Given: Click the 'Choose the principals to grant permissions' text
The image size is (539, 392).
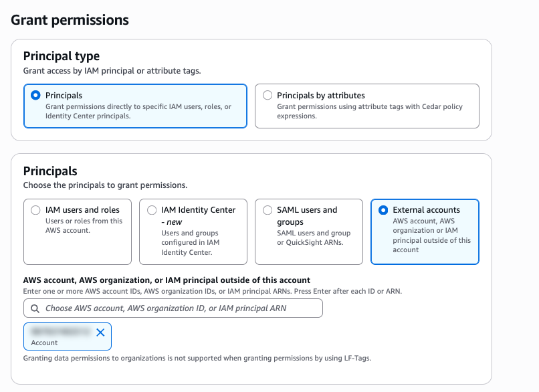Looking at the screenshot, I should click(x=105, y=185).
